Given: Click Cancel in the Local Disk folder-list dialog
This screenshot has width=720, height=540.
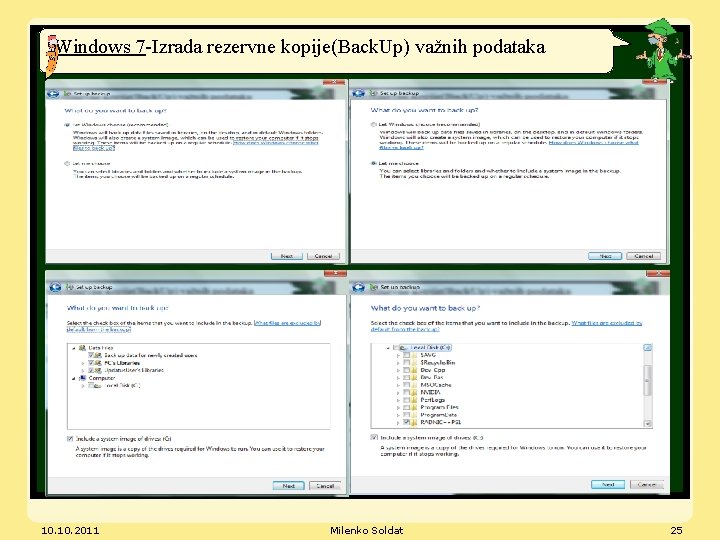Looking at the screenshot, I should [647, 484].
